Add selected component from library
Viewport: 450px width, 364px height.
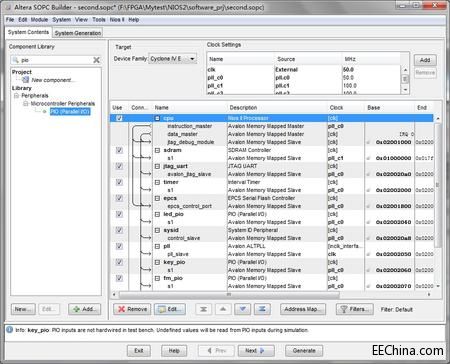tap(84, 309)
